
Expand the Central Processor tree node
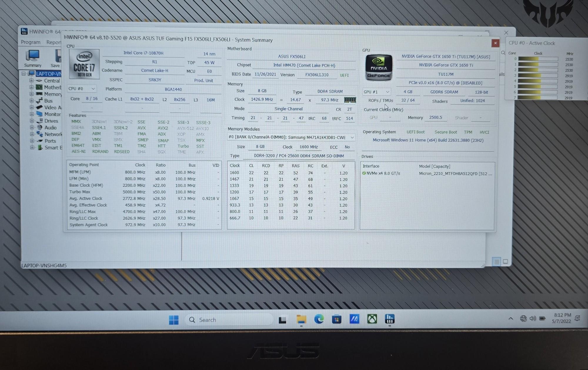point(31,80)
